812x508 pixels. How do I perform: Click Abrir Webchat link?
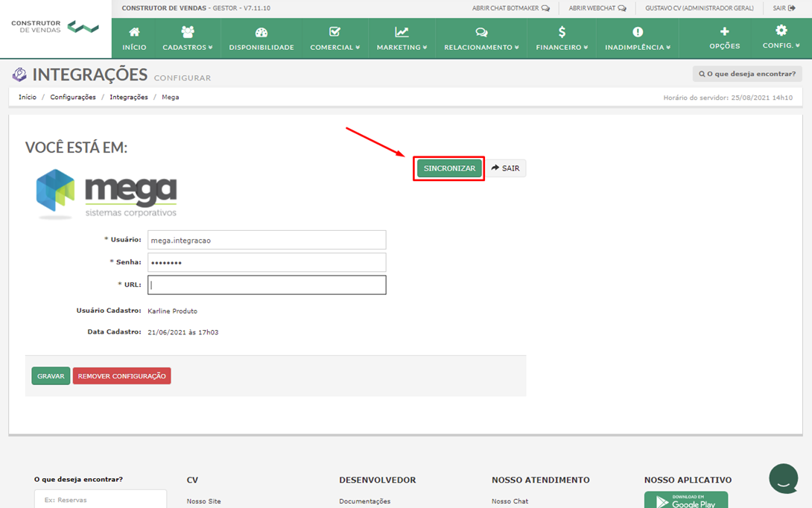coord(597,8)
